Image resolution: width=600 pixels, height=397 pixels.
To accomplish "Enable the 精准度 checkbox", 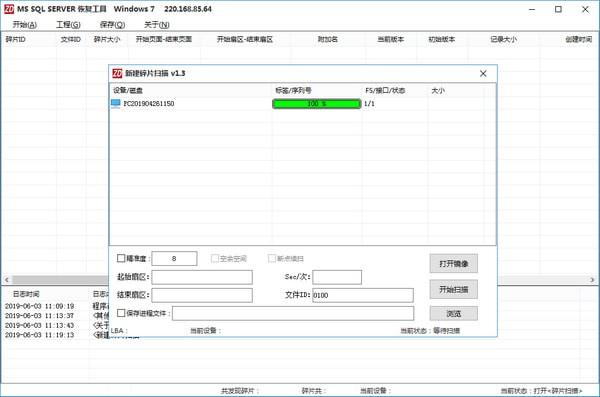I will [x=121, y=258].
